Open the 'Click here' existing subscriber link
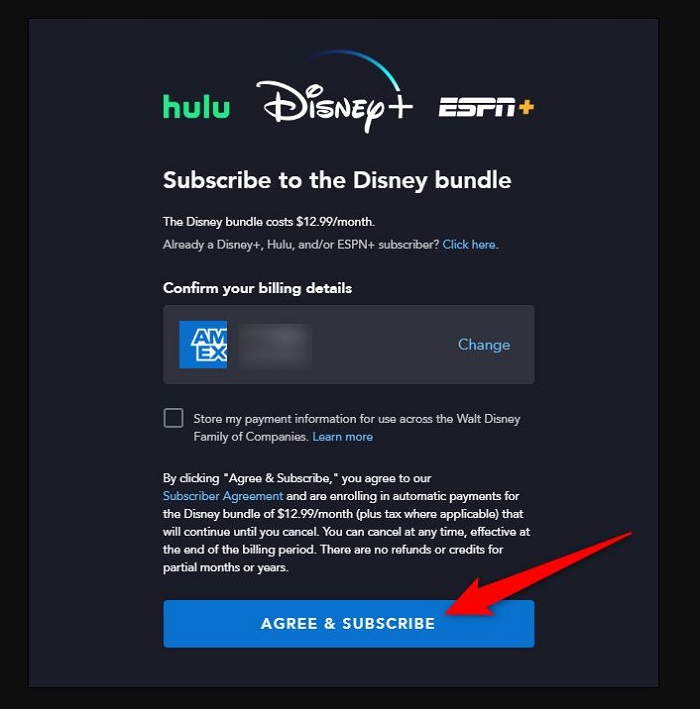 coord(470,245)
